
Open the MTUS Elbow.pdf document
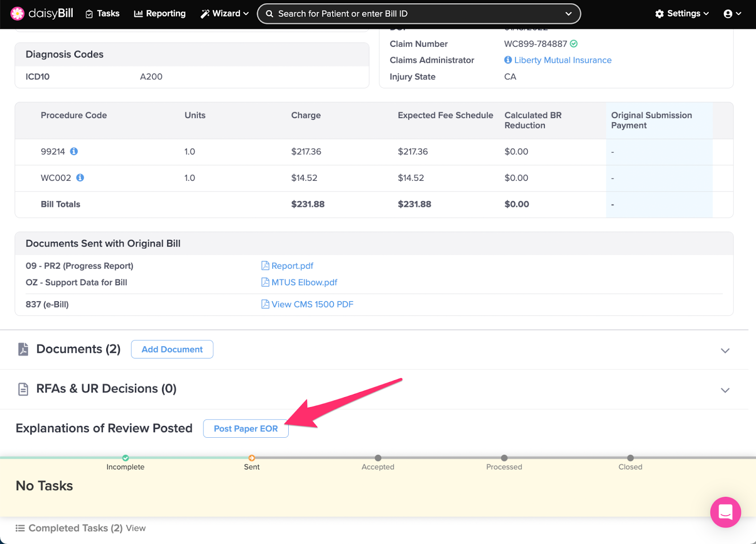(x=304, y=282)
